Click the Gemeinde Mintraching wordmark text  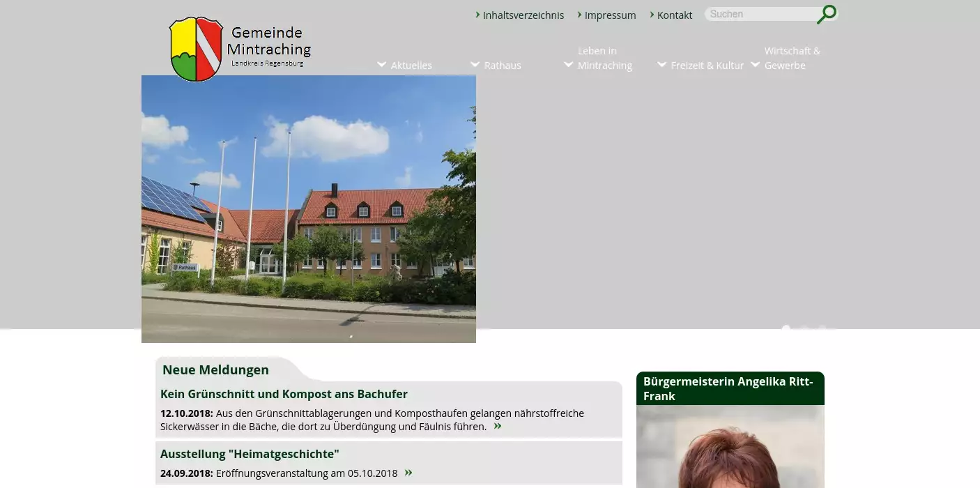tap(268, 42)
